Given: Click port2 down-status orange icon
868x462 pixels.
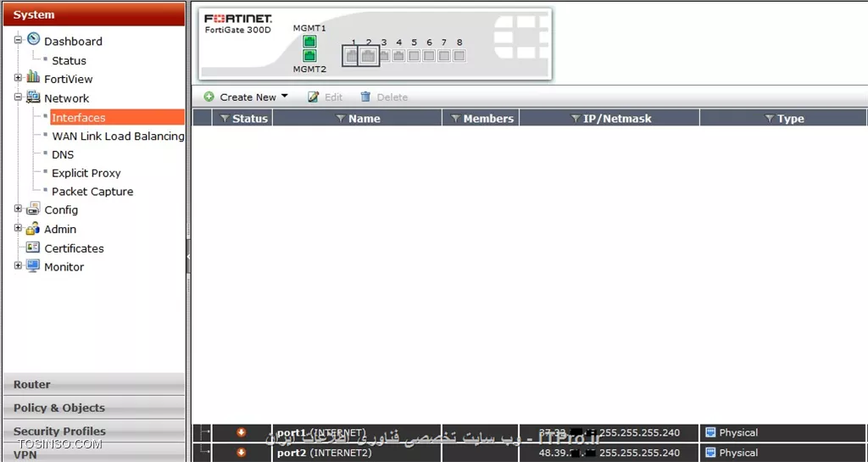Looking at the screenshot, I should tap(242, 453).
